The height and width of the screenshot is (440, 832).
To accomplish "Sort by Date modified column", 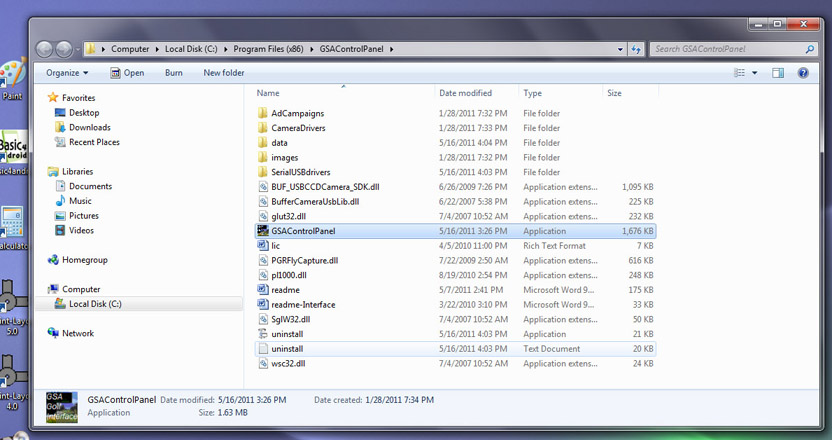I will 465,93.
